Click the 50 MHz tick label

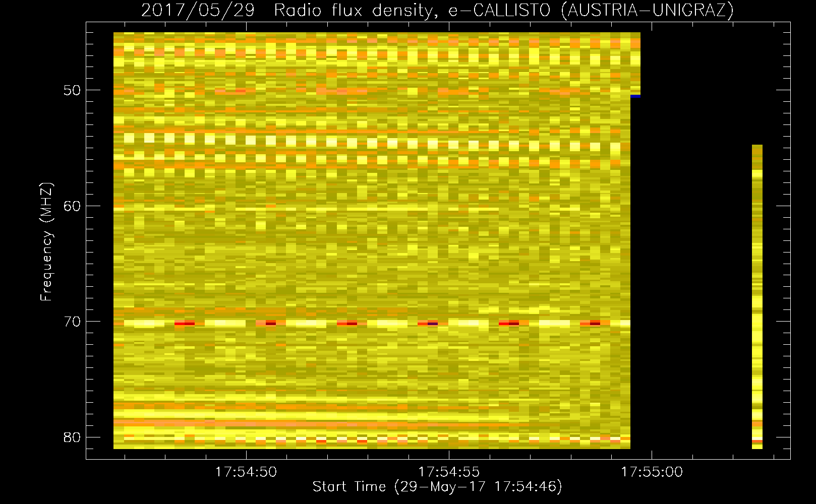(x=72, y=90)
